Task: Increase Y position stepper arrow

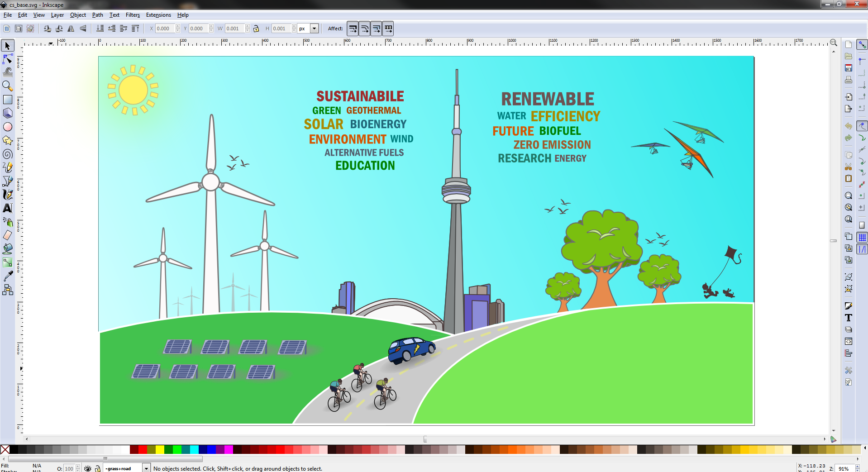Action: tap(211, 26)
